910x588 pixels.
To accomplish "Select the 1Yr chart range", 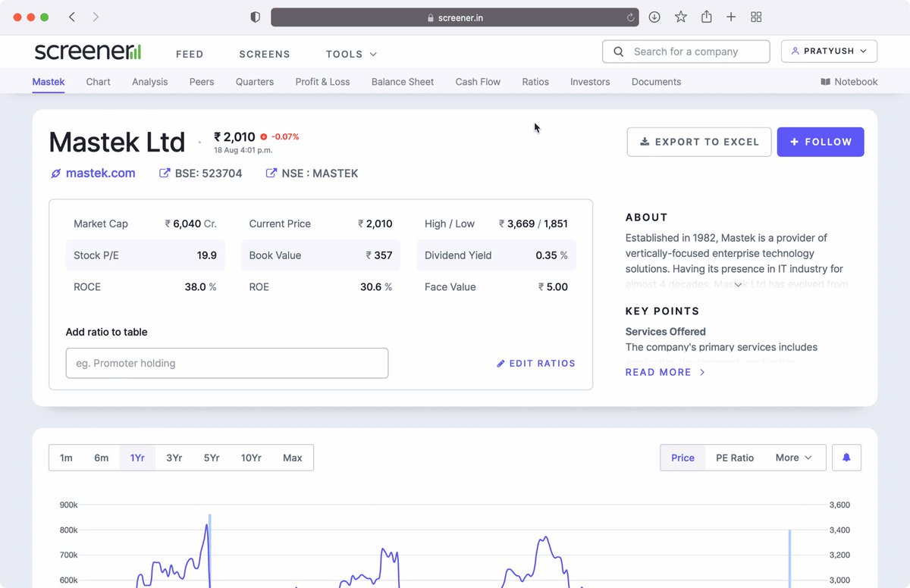I will click(x=137, y=458).
